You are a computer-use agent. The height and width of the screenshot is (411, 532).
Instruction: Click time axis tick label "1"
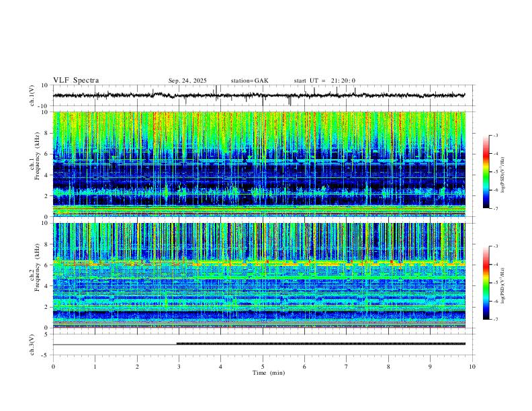95,367
